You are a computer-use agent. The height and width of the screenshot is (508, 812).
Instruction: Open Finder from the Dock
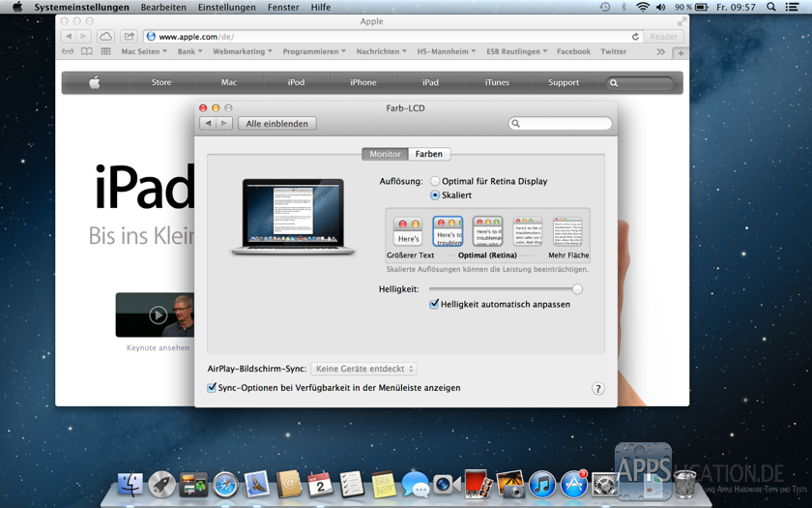pos(130,485)
